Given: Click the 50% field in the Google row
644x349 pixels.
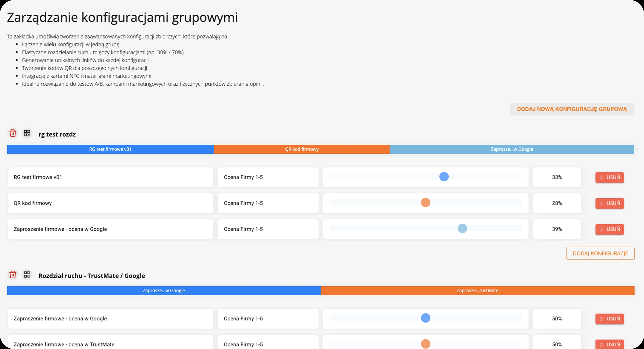Looking at the screenshot, I should coord(557,319).
